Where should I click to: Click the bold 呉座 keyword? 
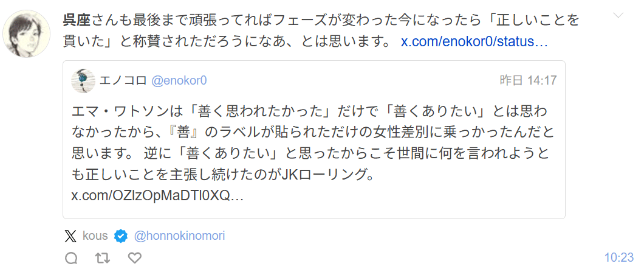[77, 20]
